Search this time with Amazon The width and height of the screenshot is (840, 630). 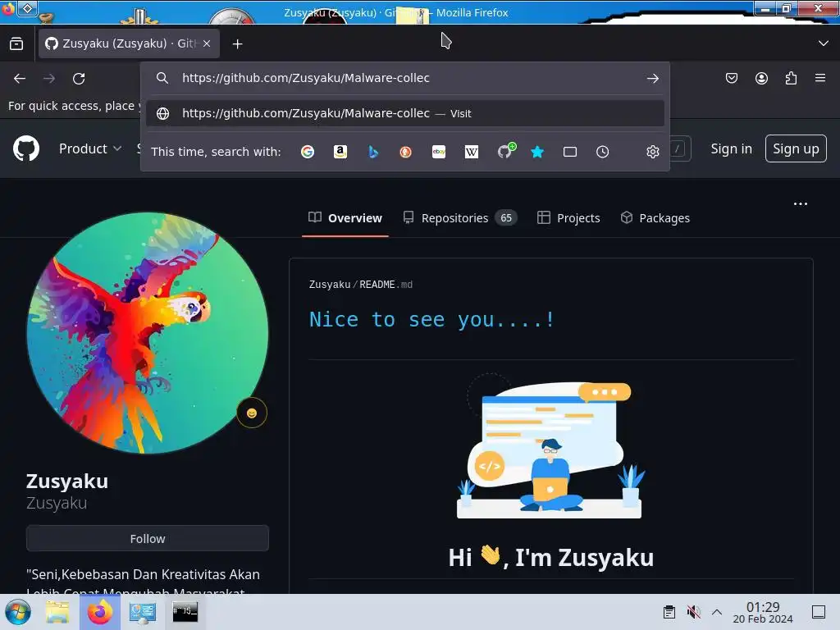click(x=340, y=152)
